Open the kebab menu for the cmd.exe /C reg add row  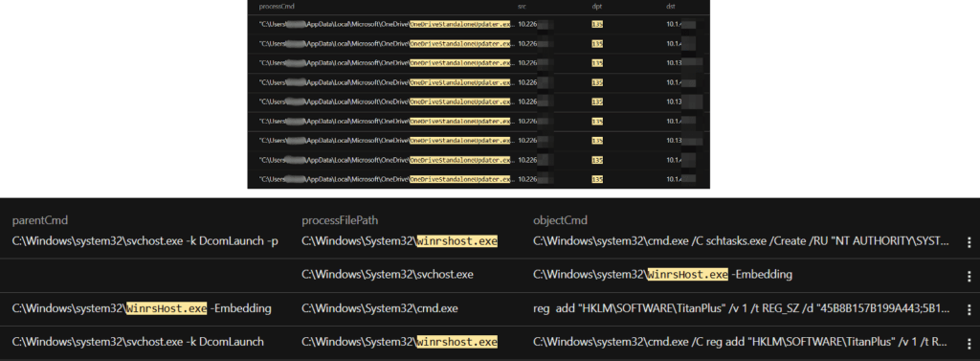coord(969,343)
